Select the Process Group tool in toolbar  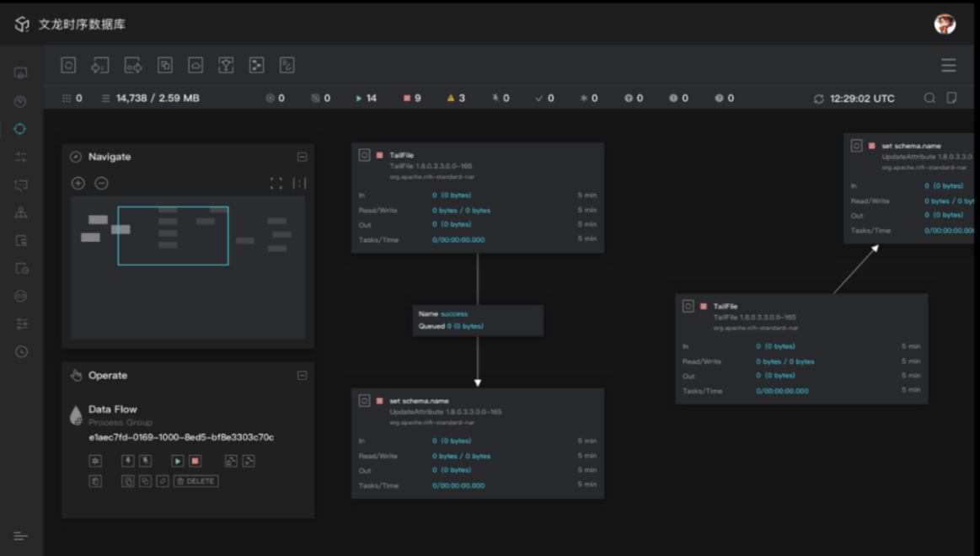pos(165,65)
